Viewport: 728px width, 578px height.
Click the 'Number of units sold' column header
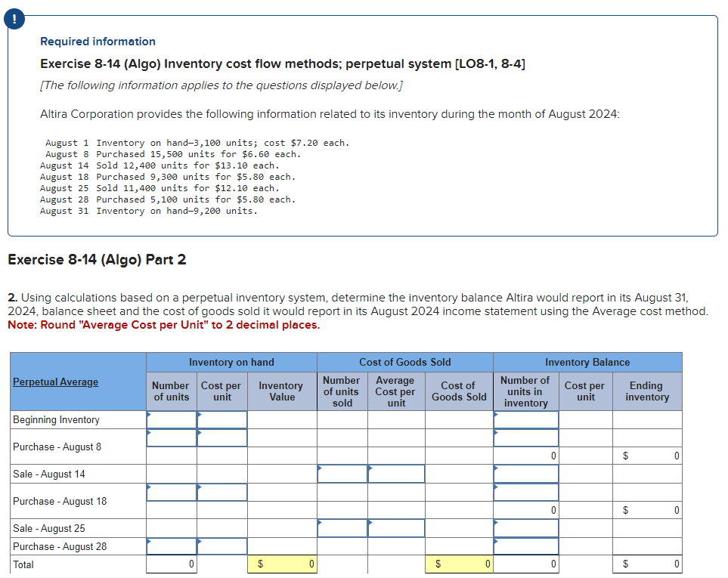point(342,391)
